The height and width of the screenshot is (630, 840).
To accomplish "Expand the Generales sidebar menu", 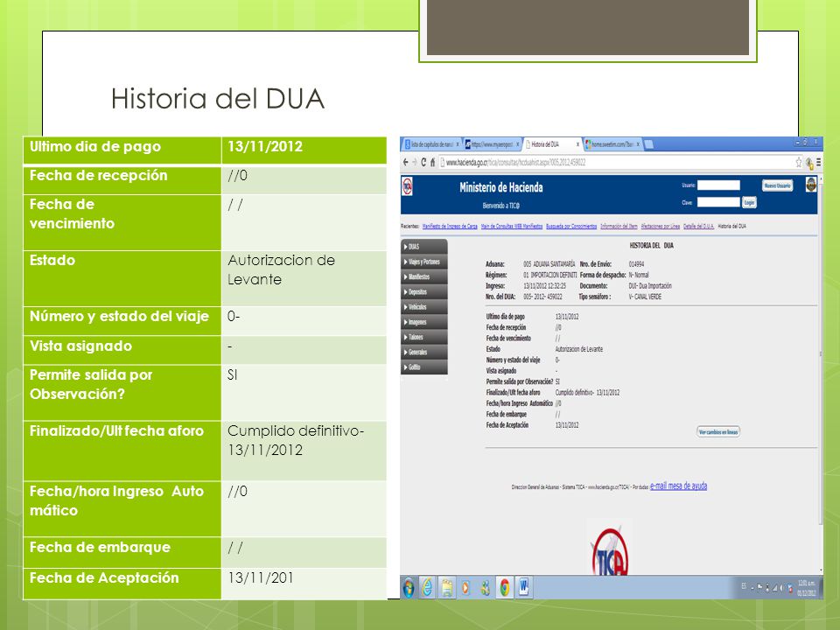I will pos(424,352).
